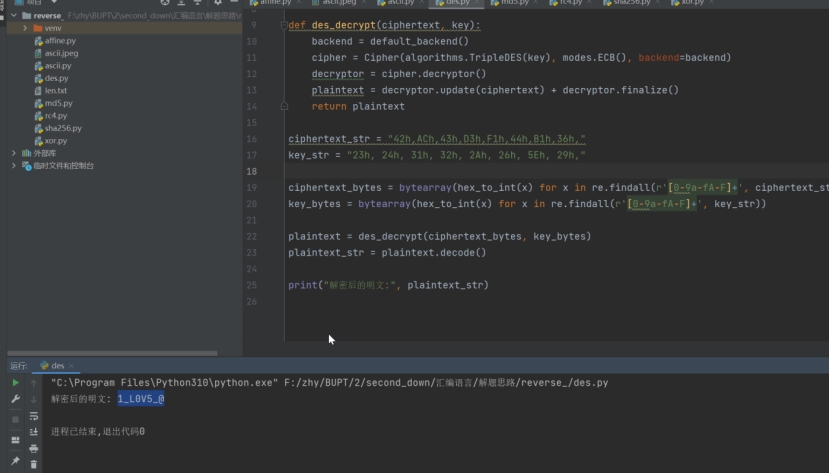The image size is (830, 474).
Task: Click scroll-to-end icon in Run console
Action: [x=34, y=432]
